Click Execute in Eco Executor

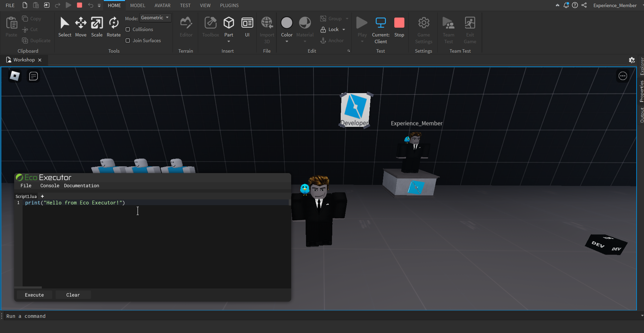[34, 295]
